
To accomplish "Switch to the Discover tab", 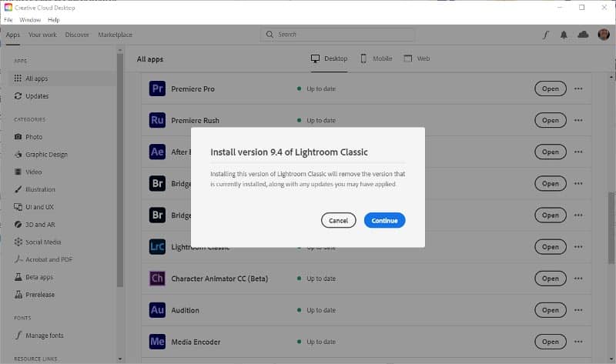I will pos(77,35).
